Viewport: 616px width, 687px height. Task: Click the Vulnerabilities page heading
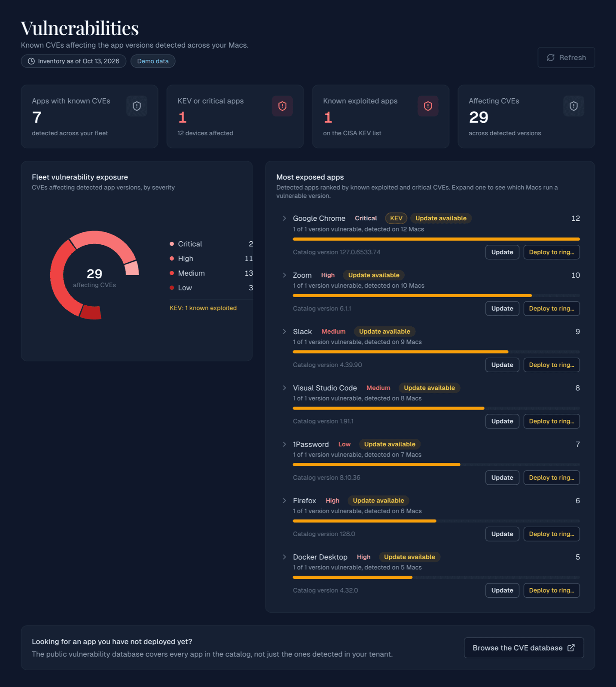click(x=80, y=28)
